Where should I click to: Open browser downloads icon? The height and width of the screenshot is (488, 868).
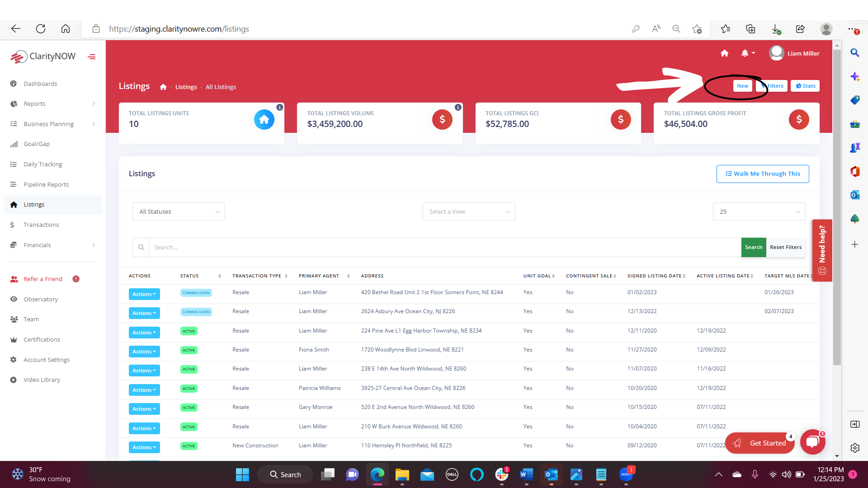coord(775,29)
